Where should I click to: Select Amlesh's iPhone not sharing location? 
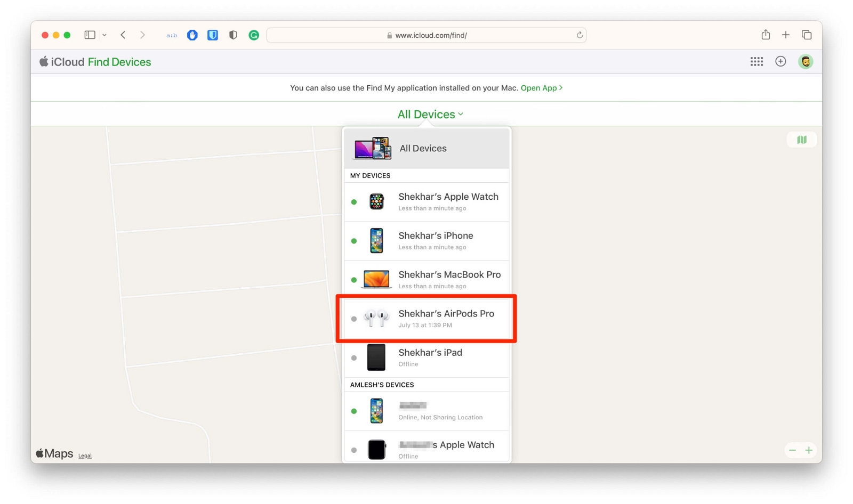(x=426, y=411)
